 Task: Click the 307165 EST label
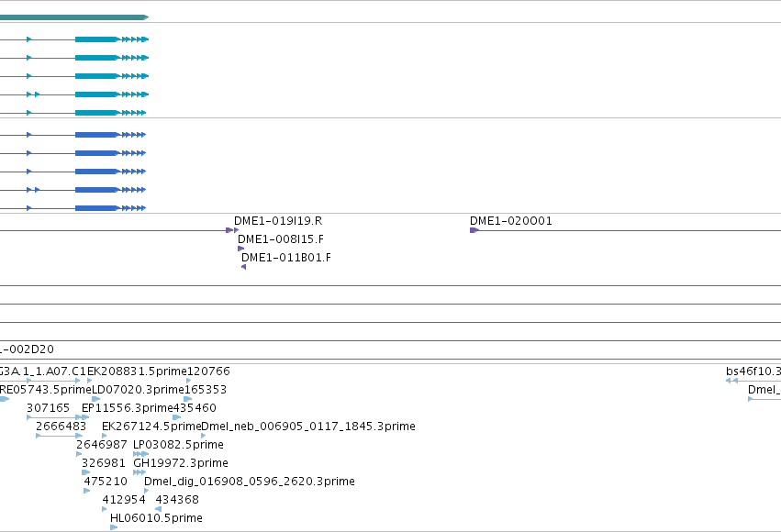pos(49,408)
